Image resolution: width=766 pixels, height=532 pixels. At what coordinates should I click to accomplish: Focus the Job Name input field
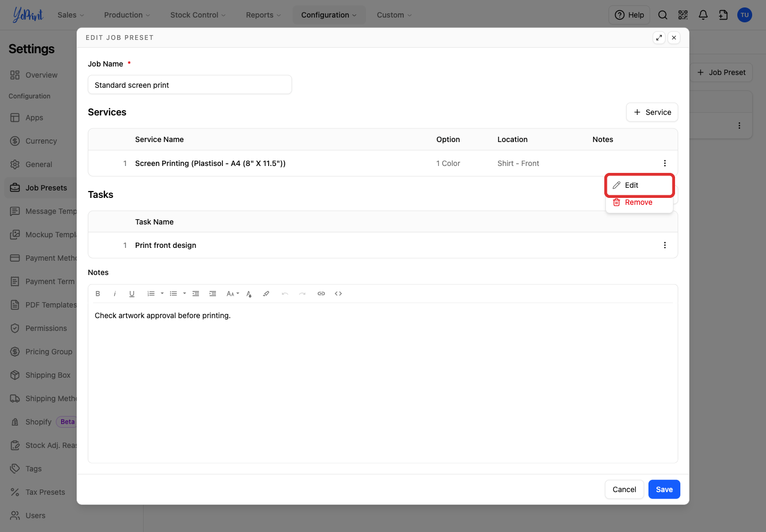pyautogui.click(x=190, y=85)
